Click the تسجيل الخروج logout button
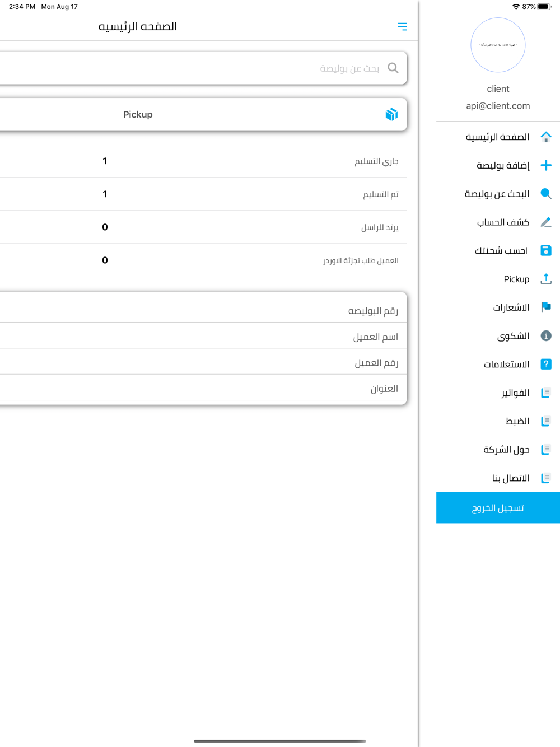 point(498,508)
